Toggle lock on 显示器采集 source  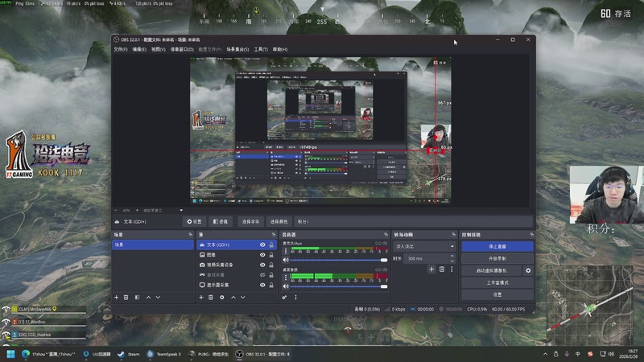271,285
